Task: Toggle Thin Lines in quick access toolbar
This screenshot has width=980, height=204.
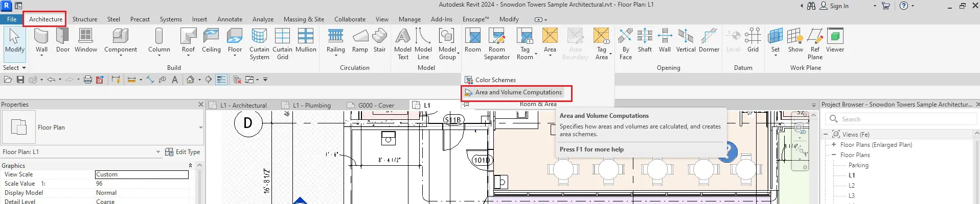Action: click(221, 80)
